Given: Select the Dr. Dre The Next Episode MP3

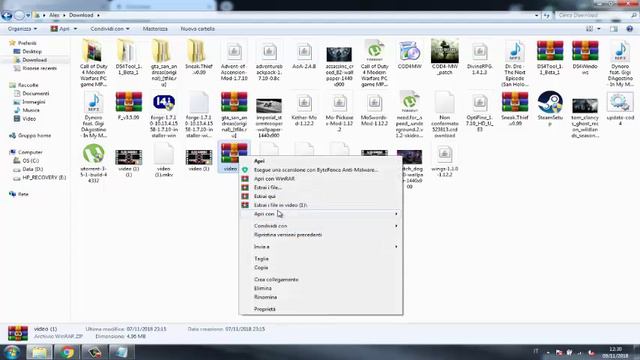Looking at the screenshot, I should [515, 51].
